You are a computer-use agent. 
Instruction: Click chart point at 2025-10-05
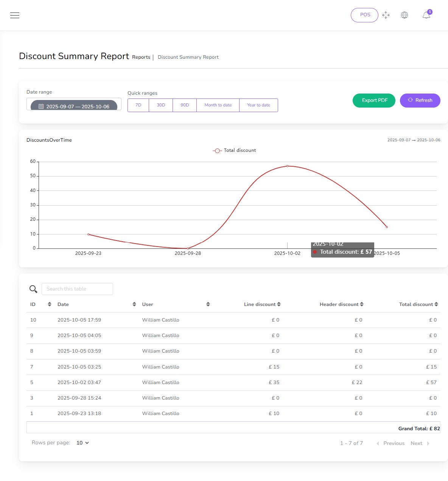[387, 227]
